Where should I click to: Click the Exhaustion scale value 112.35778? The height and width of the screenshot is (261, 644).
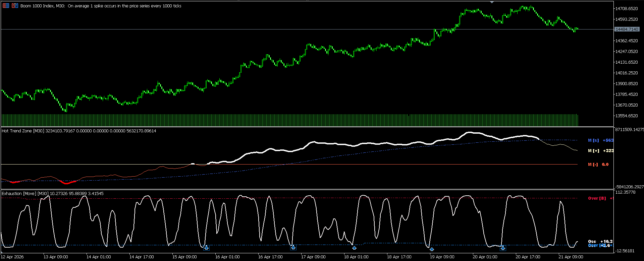625,192
